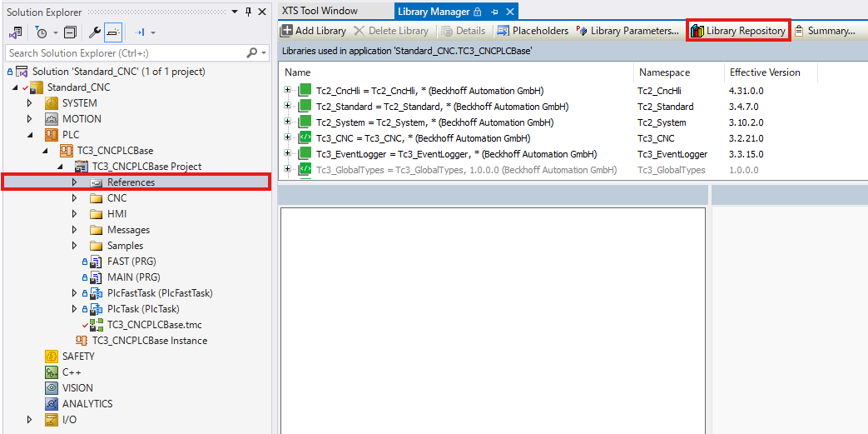This screenshot has height=434, width=868.
Task: Toggle Preview Selected Items icon
Action: click(112, 32)
